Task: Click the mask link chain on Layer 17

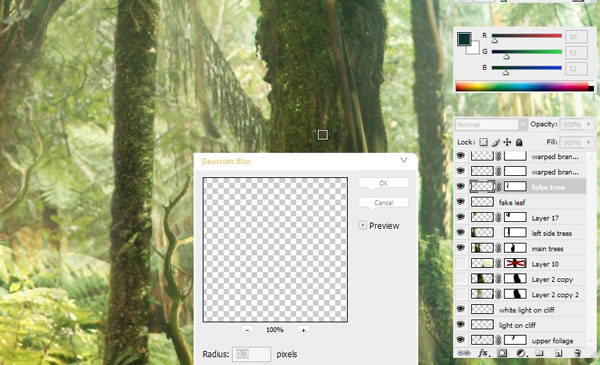Action: click(x=498, y=217)
